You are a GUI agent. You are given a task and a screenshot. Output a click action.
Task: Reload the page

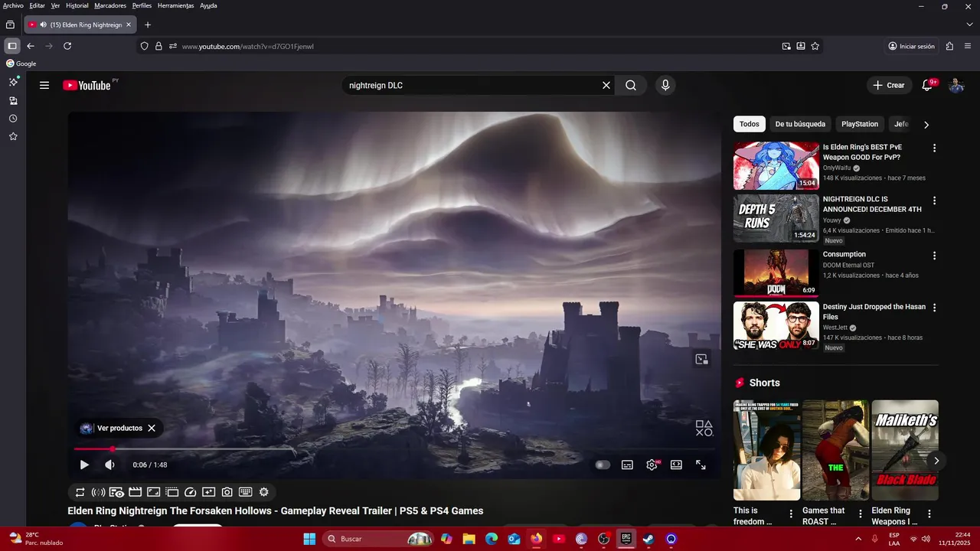[x=67, y=46]
